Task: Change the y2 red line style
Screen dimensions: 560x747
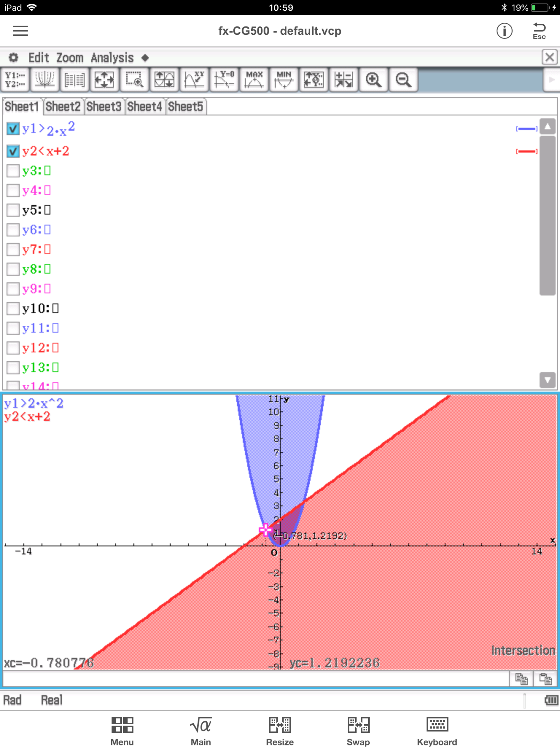Action: pyautogui.click(x=527, y=151)
